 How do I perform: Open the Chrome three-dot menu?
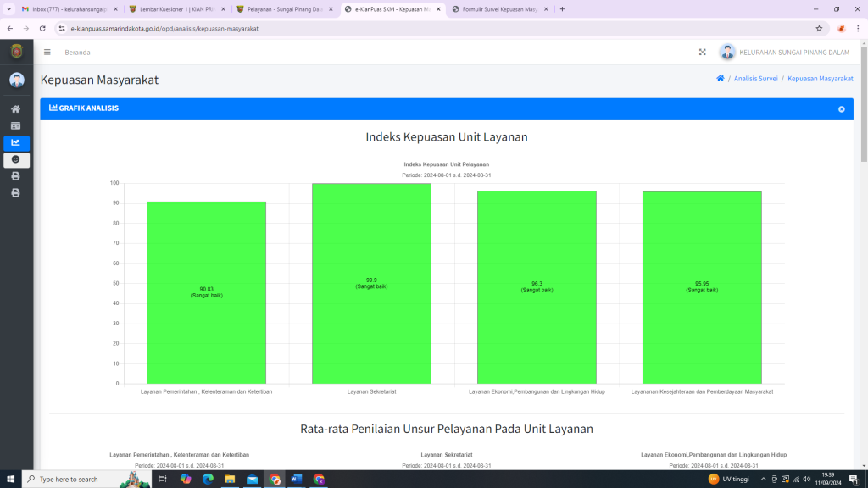coord(858,29)
